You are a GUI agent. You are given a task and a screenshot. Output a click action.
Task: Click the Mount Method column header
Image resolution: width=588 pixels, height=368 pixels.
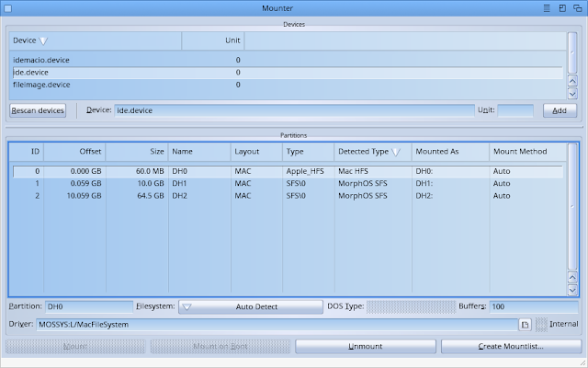tap(528, 152)
